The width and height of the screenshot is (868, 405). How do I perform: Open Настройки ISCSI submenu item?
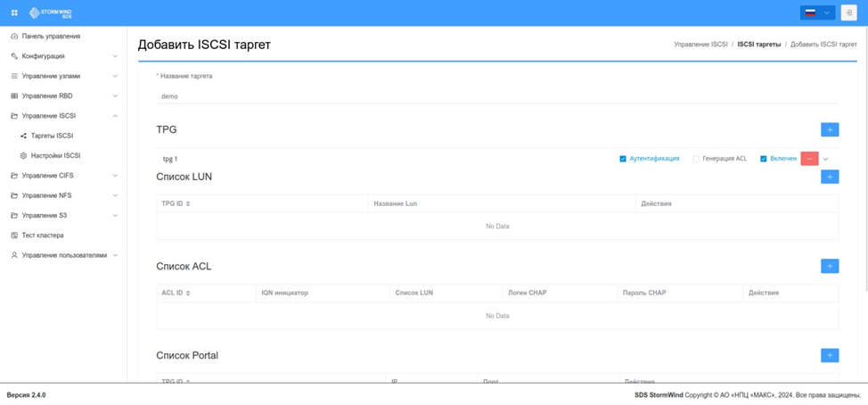coord(56,156)
